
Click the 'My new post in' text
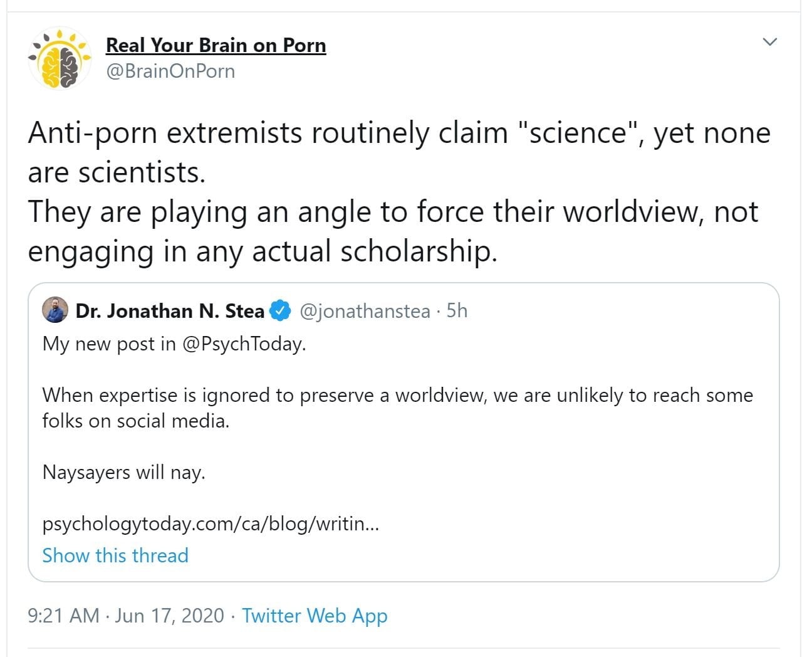(109, 344)
